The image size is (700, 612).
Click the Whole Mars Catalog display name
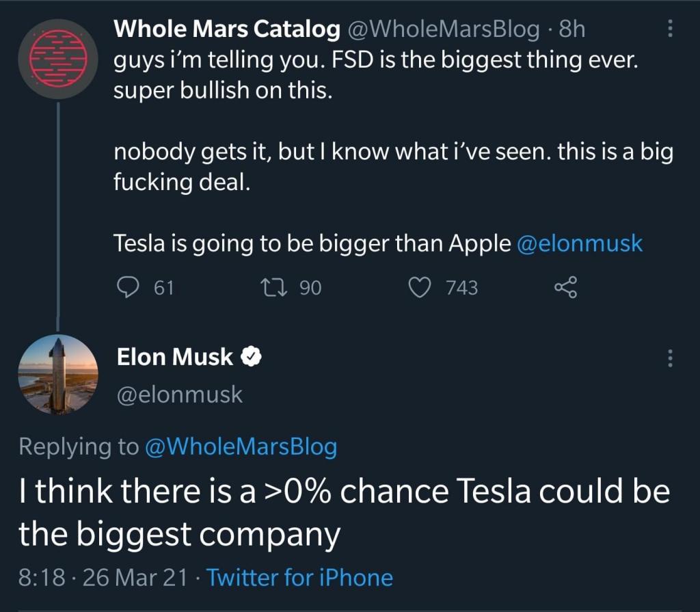click(x=226, y=29)
